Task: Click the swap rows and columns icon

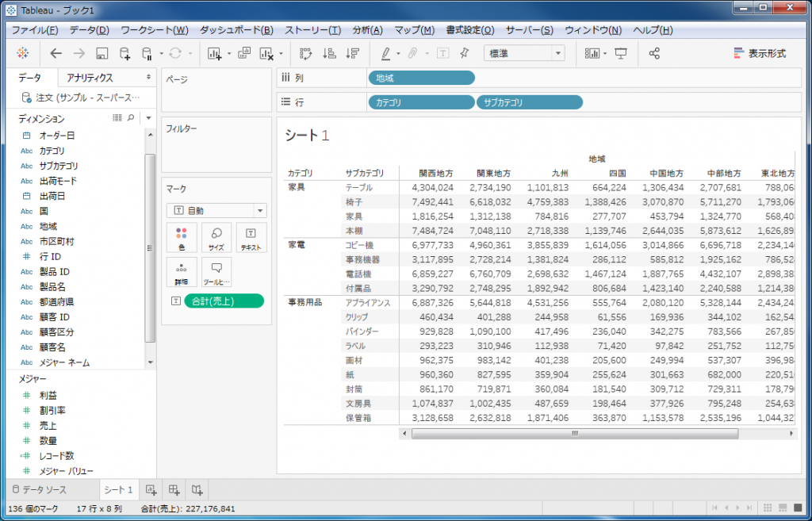Action: click(305, 53)
